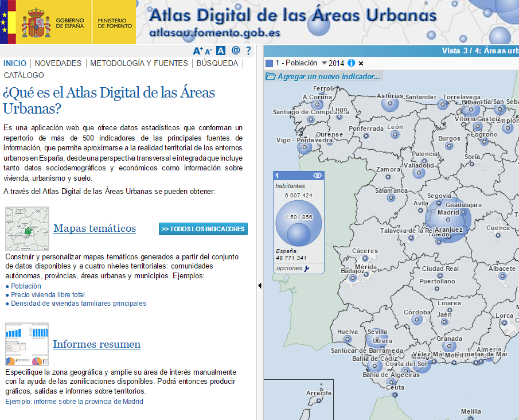This screenshot has height=420, width=519.
Task: Click the wrench icon beside opciones
Action: coord(307,269)
